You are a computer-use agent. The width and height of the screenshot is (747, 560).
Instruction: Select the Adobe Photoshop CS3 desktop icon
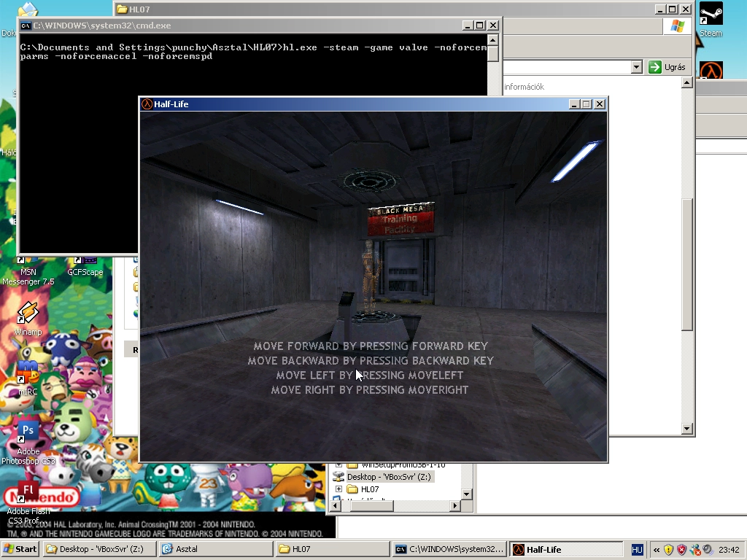pyautogui.click(x=28, y=443)
